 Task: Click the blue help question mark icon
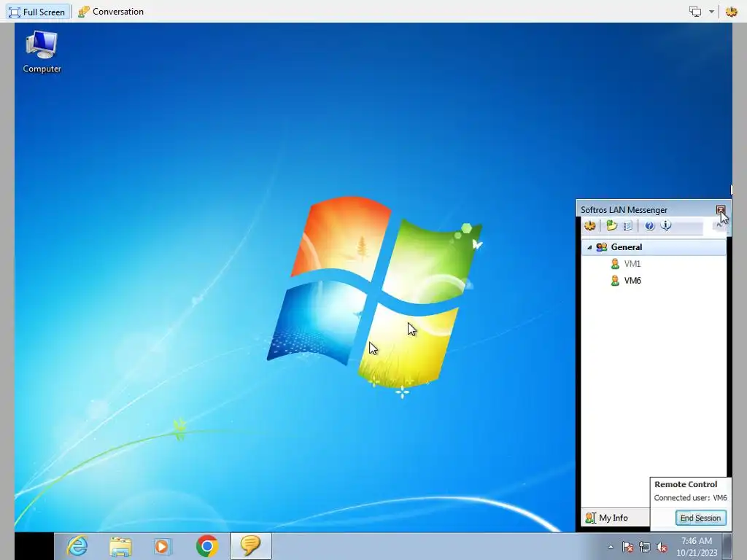pyautogui.click(x=649, y=226)
